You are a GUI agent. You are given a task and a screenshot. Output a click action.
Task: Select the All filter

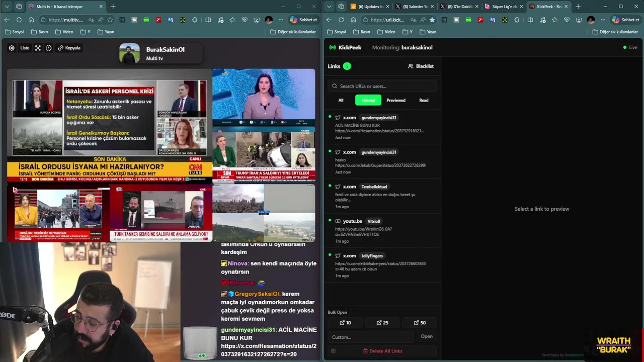(x=341, y=100)
